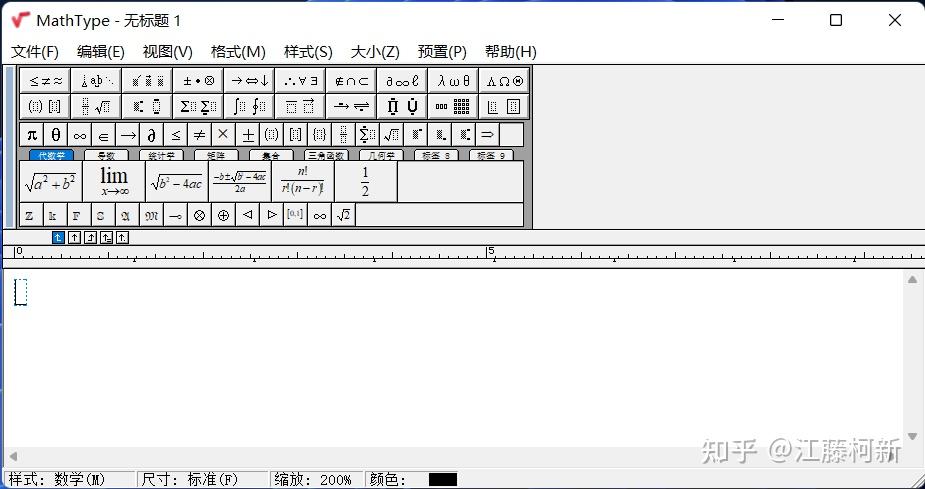925x489 pixels.
Task: Open the embellishments palette
Action: tap(147, 81)
